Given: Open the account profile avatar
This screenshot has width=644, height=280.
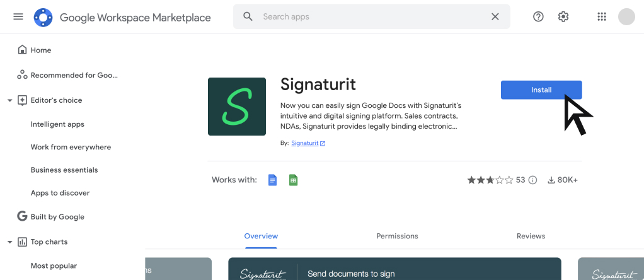Looking at the screenshot, I should pyautogui.click(x=627, y=16).
